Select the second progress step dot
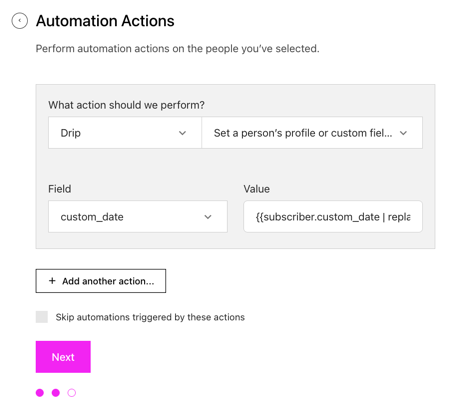Screen dimensions: 459x412 coord(56,393)
